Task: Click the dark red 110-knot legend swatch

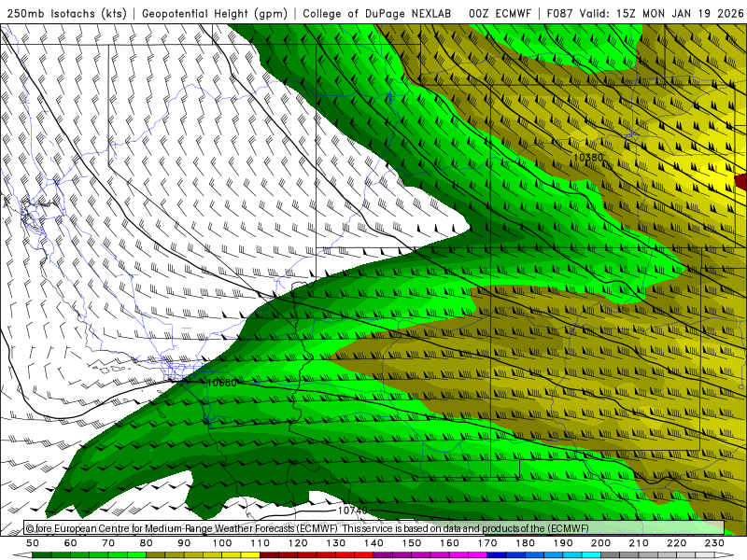Action: pos(270,555)
